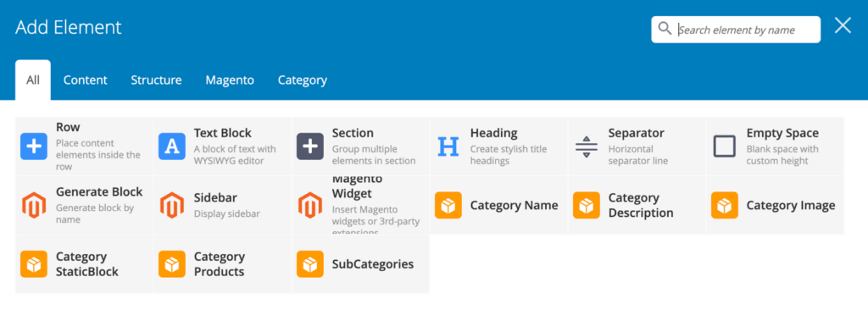The width and height of the screenshot is (868, 310).
Task: Select the Empty Space square icon
Action: coord(725,147)
